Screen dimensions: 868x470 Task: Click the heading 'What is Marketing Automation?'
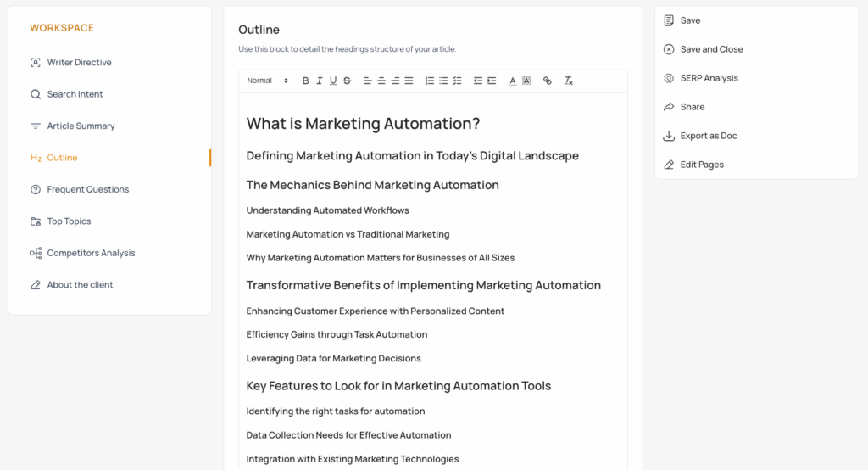click(363, 124)
